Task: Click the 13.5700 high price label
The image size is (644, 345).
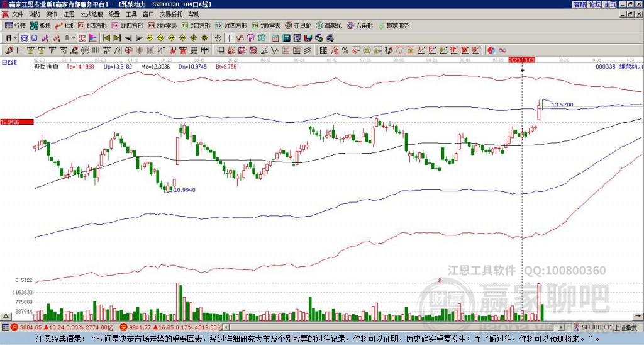Action: click(562, 105)
